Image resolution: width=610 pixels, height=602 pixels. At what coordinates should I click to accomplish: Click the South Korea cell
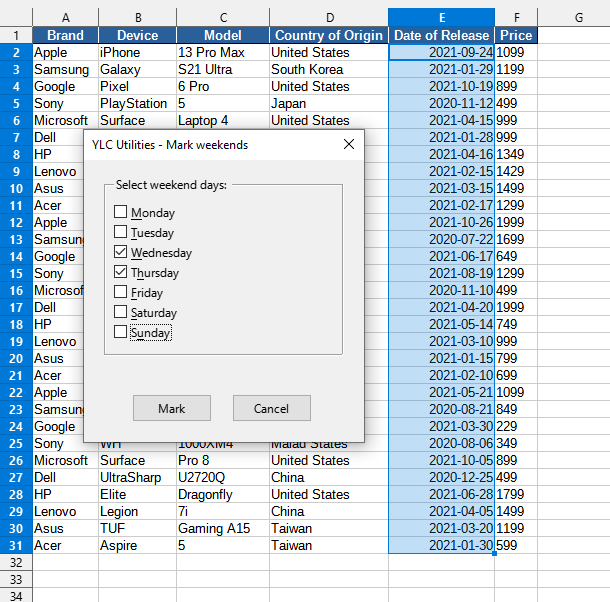(328, 69)
